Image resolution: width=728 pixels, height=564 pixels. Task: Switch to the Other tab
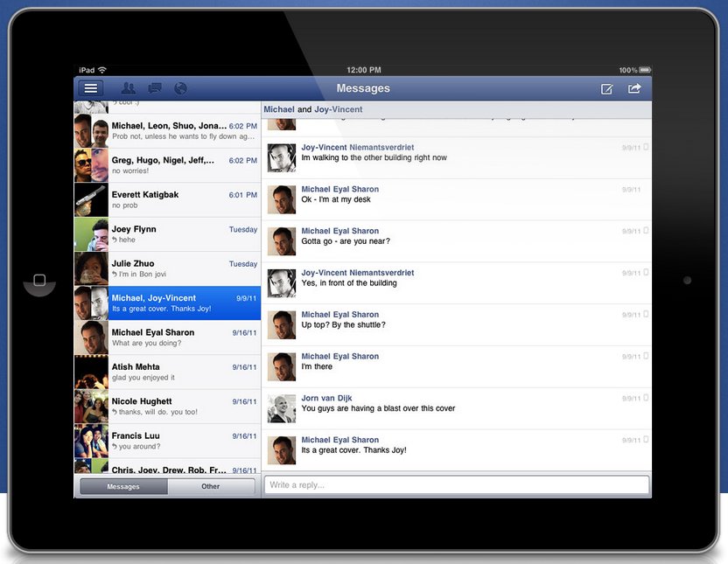coord(211,486)
